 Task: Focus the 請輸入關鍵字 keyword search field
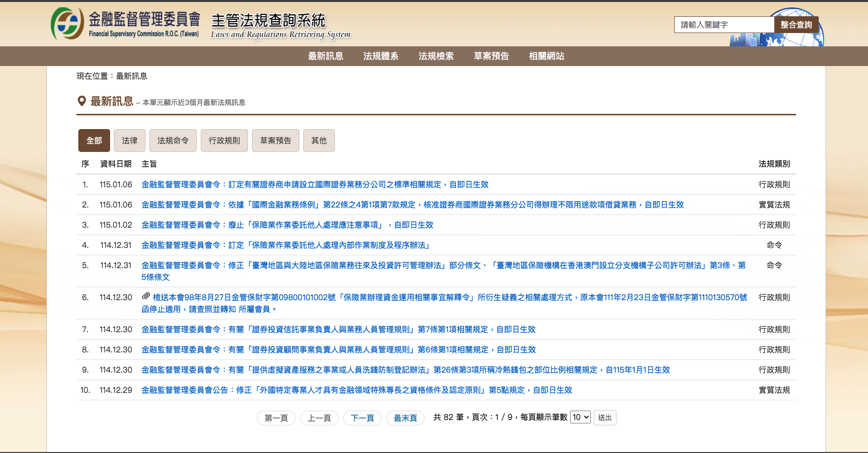coord(724,25)
